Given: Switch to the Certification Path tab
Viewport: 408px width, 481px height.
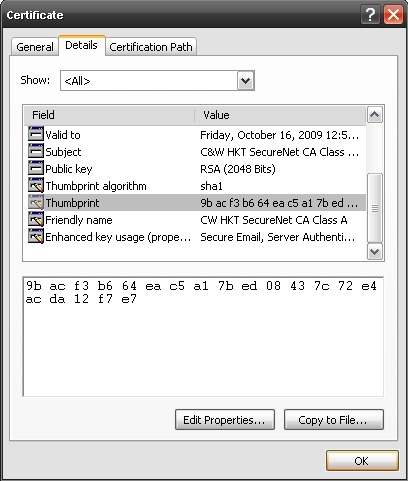Looking at the screenshot, I should (x=151, y=47).
